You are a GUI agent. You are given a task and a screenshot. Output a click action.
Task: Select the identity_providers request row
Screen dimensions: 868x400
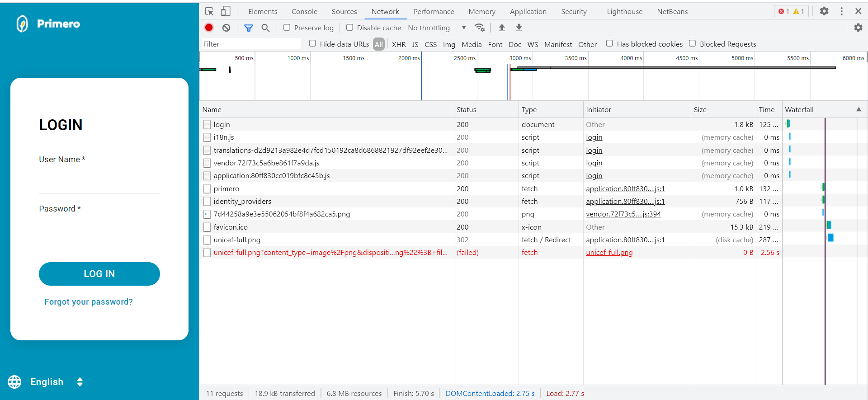[x=491, y=202]
